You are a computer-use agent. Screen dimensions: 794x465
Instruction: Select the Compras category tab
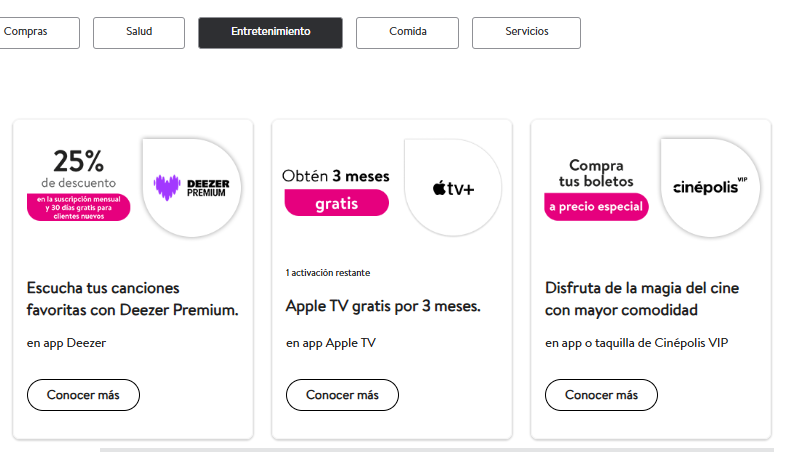coord(39,32)
